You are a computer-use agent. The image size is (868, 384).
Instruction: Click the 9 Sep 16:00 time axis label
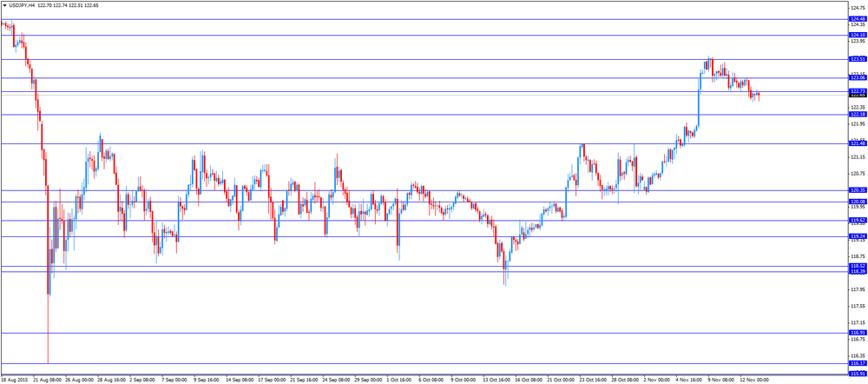tap(207, 381)
